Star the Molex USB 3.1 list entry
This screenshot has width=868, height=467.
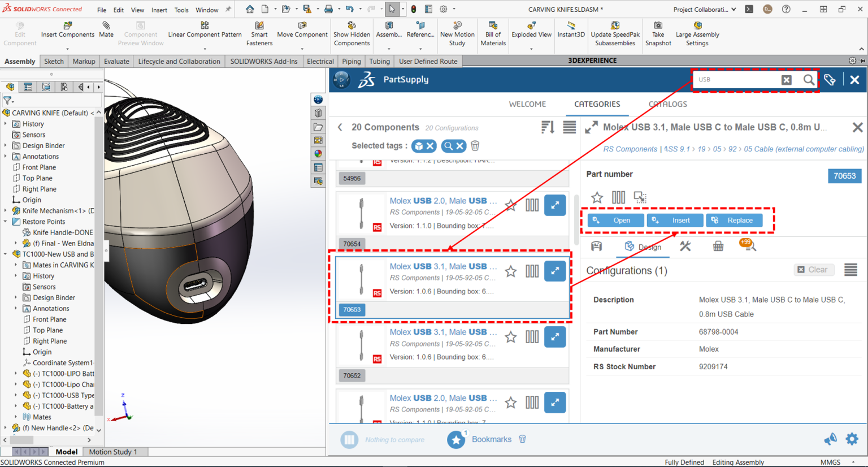tap(510, 271)
